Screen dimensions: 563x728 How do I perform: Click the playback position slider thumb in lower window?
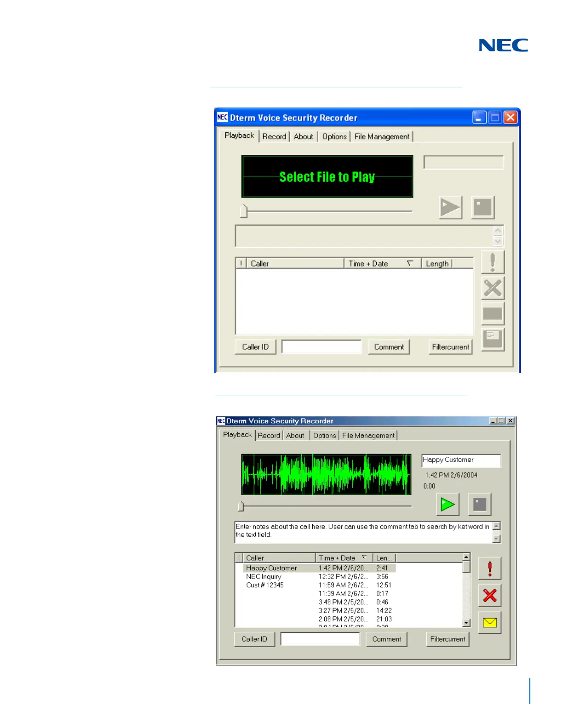(241, 506)
